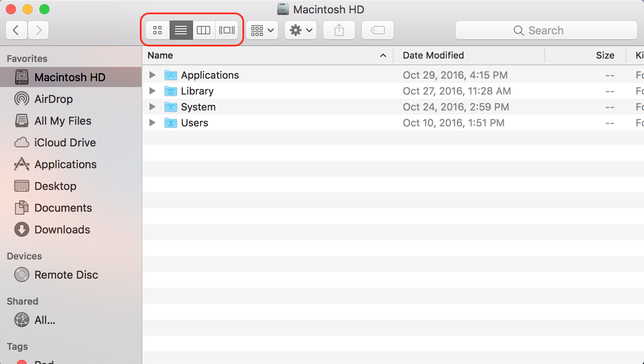Toggle sort direction arrow in Name header
This screenshot has height=364, width=644.
(x=383, y=55)
